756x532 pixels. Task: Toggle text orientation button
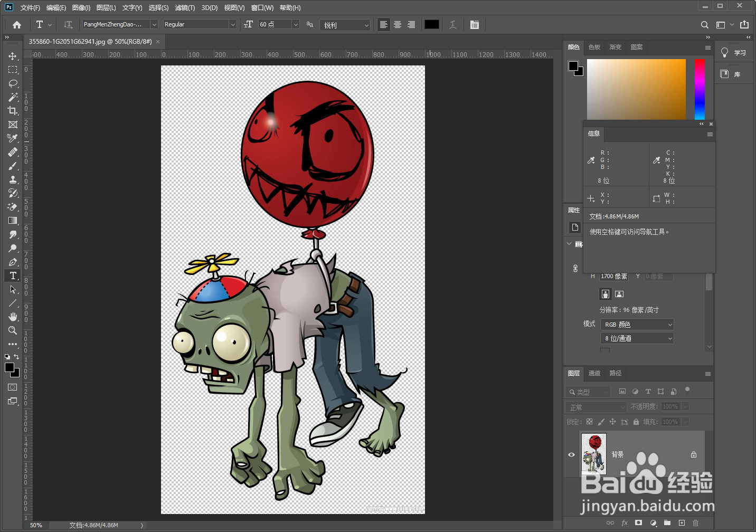(x=68, y=25)
